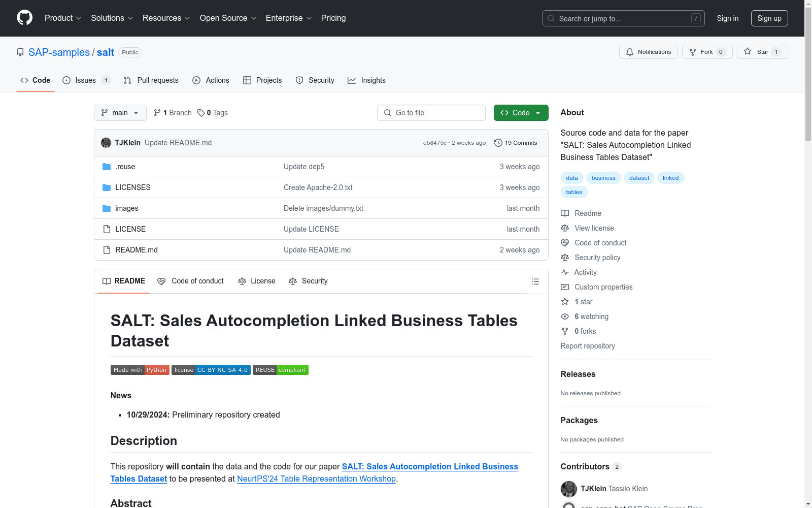Click the Custom properties icon
The width and height of the screenshot is (812, 508).
(565, 287)
